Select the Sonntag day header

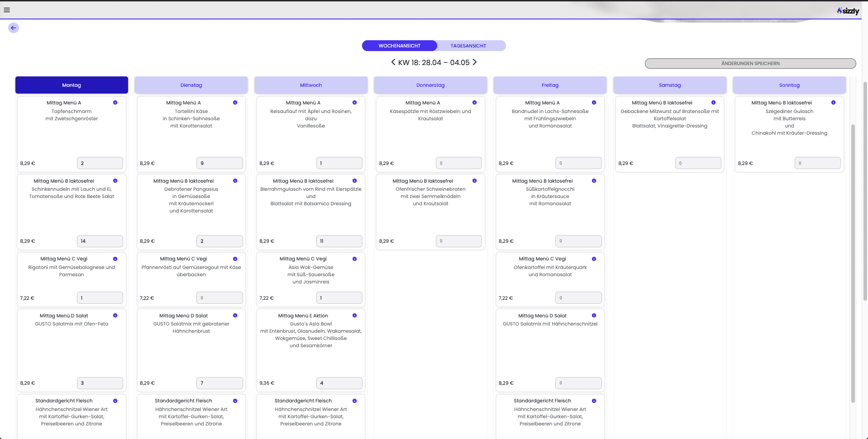pos(789,85)
